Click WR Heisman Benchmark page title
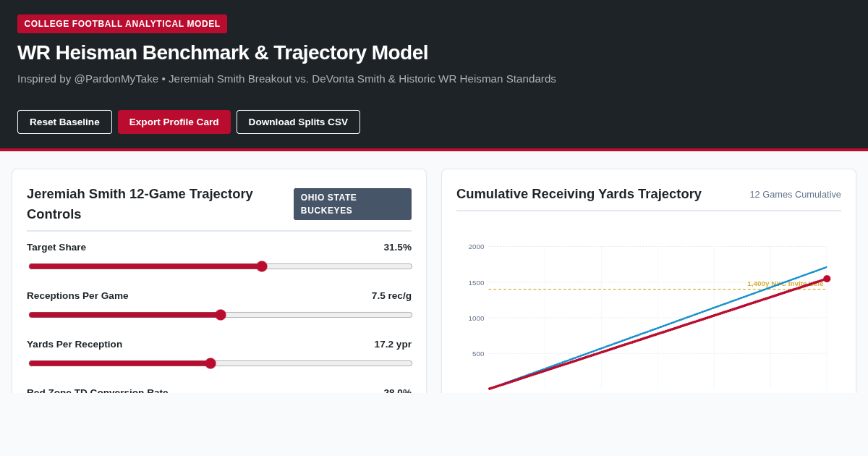This screenshot has height=456, width=868. (223, 53)
